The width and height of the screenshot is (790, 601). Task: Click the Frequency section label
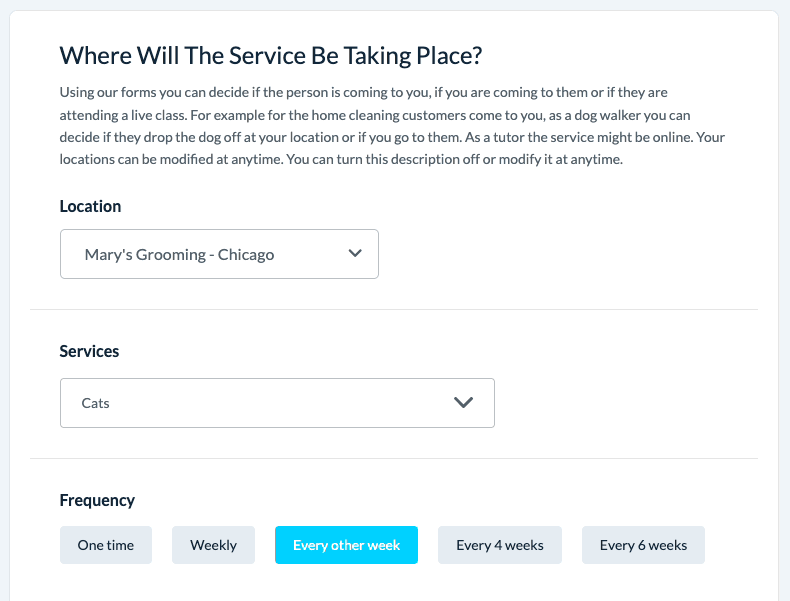point(97,500)
